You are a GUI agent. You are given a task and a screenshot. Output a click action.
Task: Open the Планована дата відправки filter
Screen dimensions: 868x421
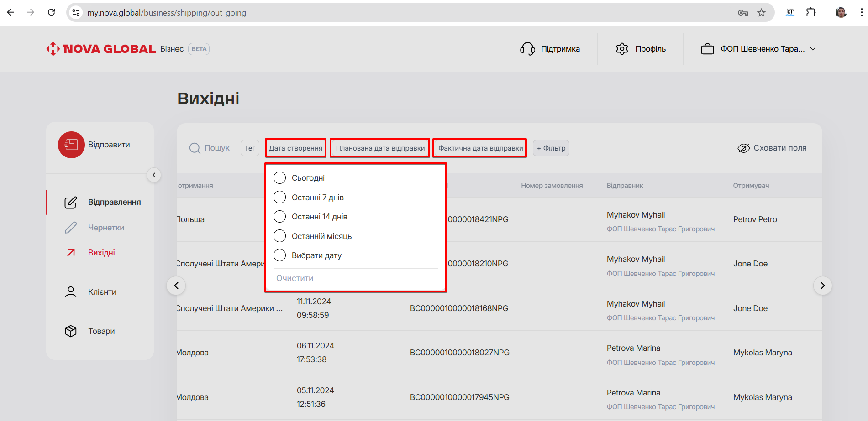pyautogui.click(x=380, y=148)
